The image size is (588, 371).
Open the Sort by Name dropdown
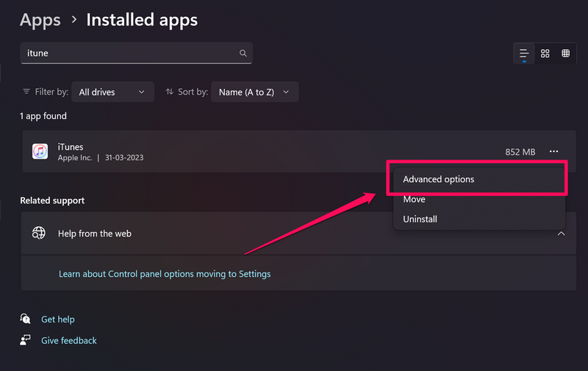[254, 92]
